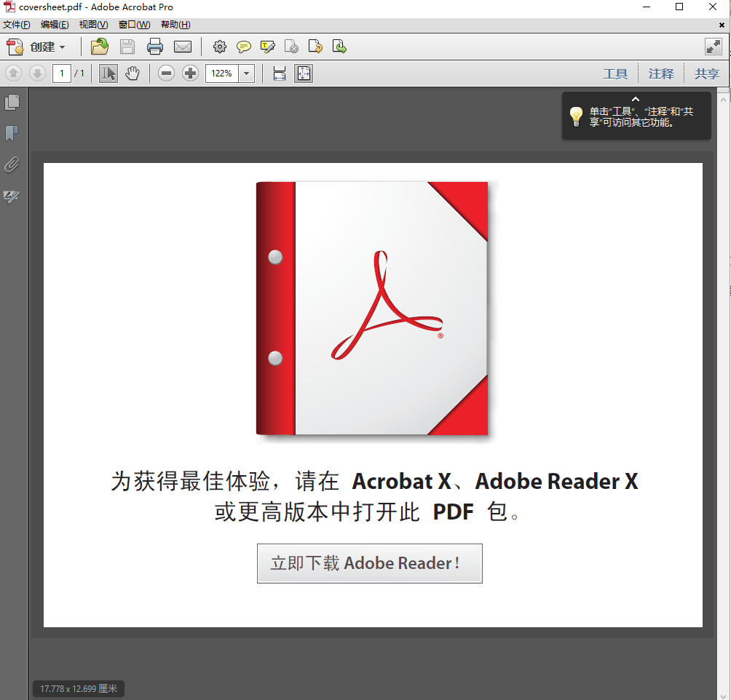Switch to read mode expand icon

714,47
